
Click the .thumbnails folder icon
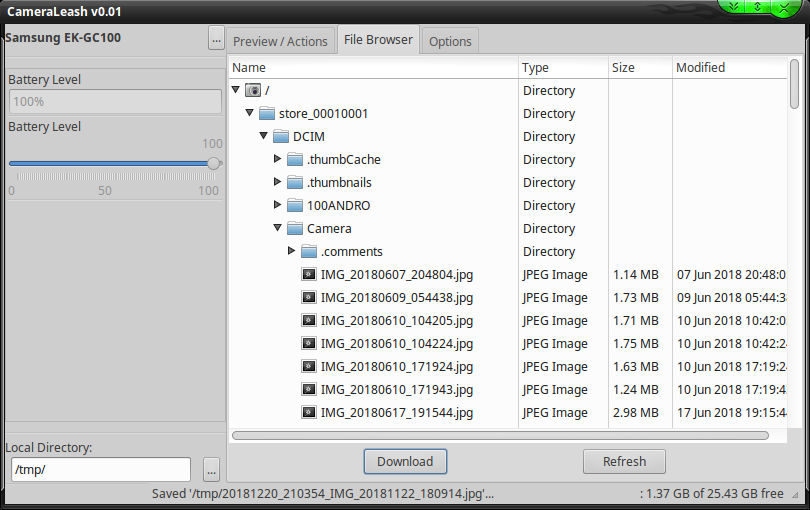pos(294,182)
